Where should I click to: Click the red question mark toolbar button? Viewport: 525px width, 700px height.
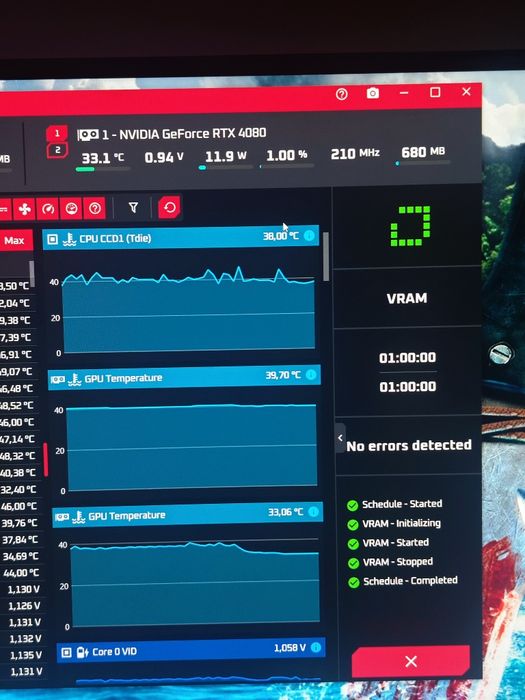[x=94, y=208]
